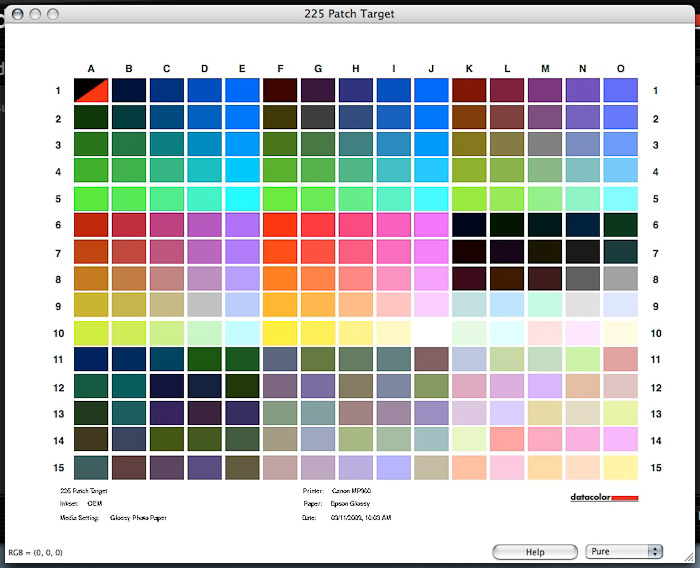Choose the yellow patch at F10
The image size is (700, 568).
(280, 332)
